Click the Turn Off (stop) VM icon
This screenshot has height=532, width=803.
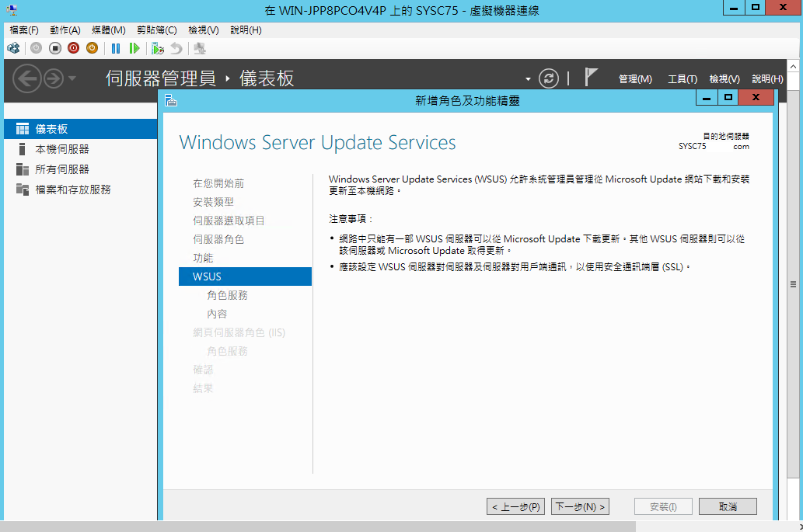(54, 48)
